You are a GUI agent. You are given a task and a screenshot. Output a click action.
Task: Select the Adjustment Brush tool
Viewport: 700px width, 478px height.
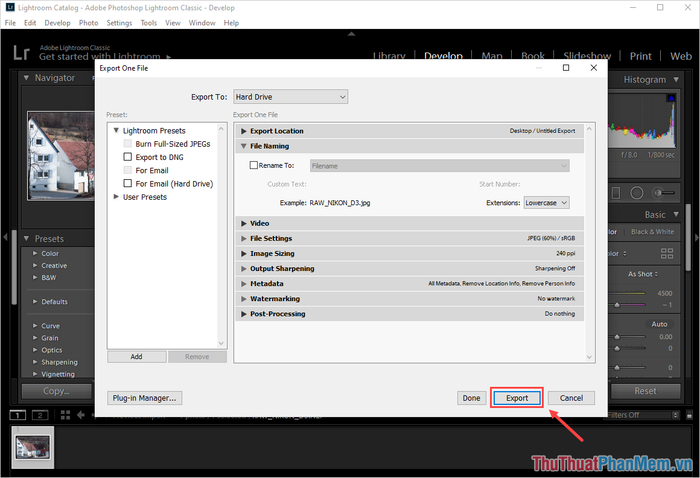pos(664,193)
